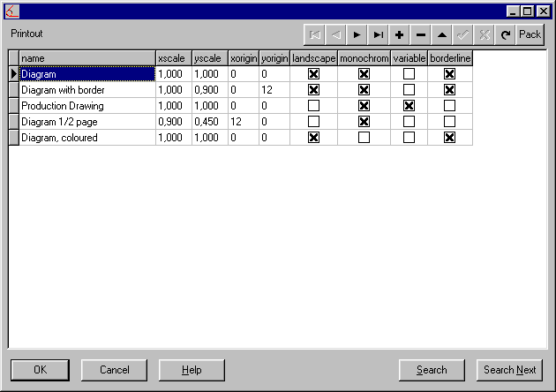Click the Pack button in toolbar
This screenshot has height=392, width=556.
click(x=530, y=34)
